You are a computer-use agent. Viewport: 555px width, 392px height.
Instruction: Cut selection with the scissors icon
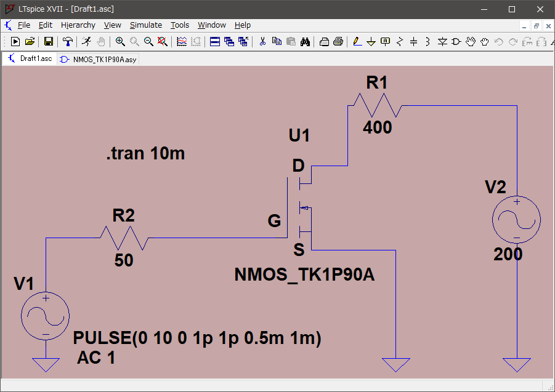coord(262,42)
